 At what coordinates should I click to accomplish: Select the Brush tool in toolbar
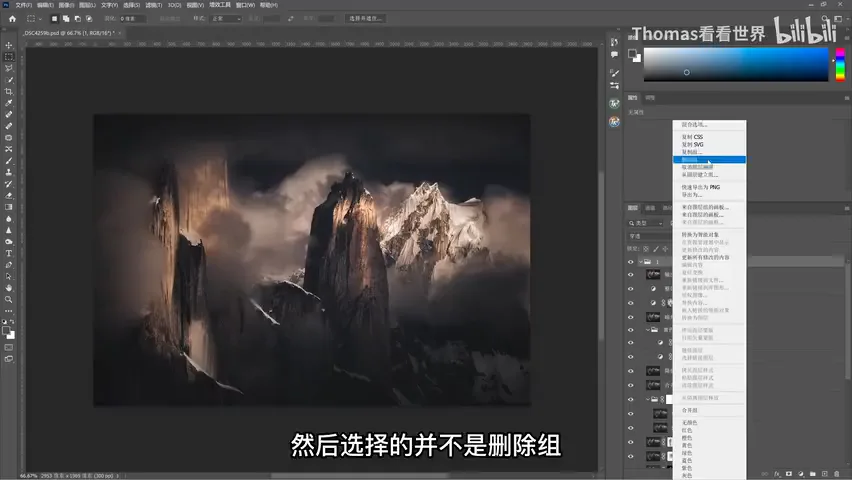pyautogui.click(x=9, y=161)
